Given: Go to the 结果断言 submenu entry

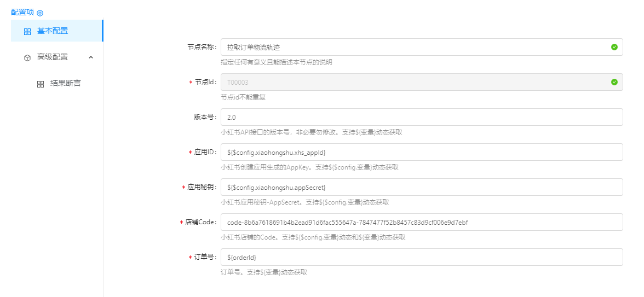Looking at the screenshot, I should click(x=65, y=83).
